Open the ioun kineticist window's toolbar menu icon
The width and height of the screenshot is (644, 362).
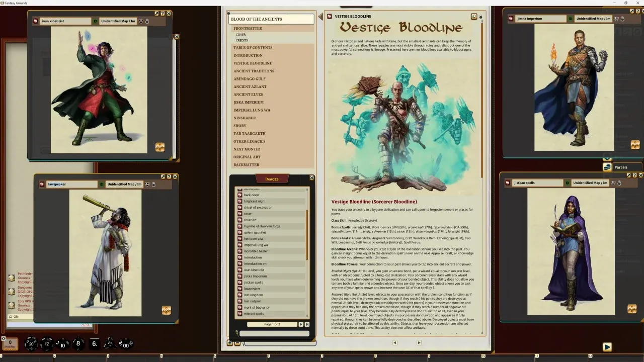pos(141,21)
